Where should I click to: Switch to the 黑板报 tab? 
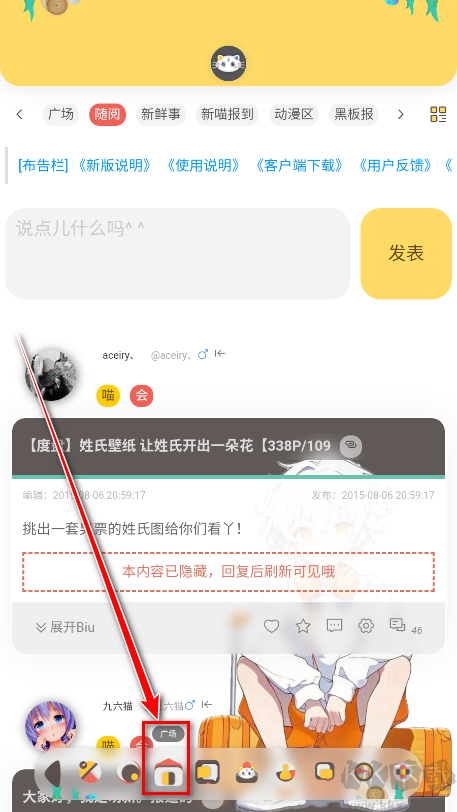click(354, 114)
